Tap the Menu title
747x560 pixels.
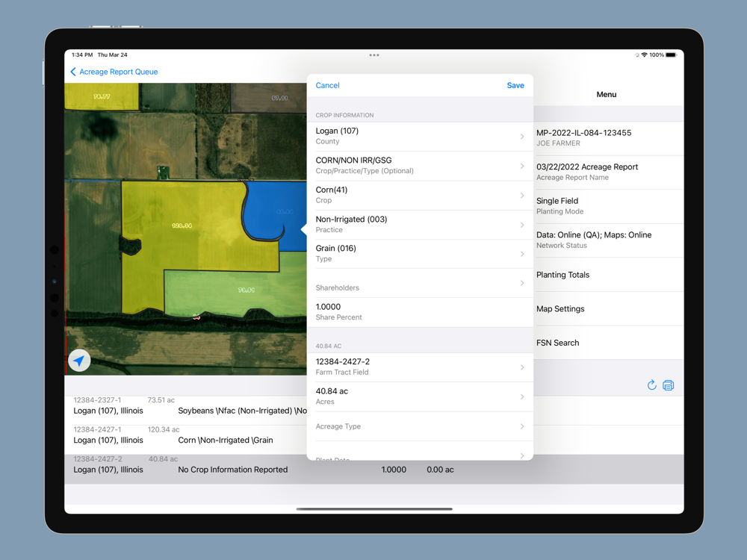(x=606, y=94)
